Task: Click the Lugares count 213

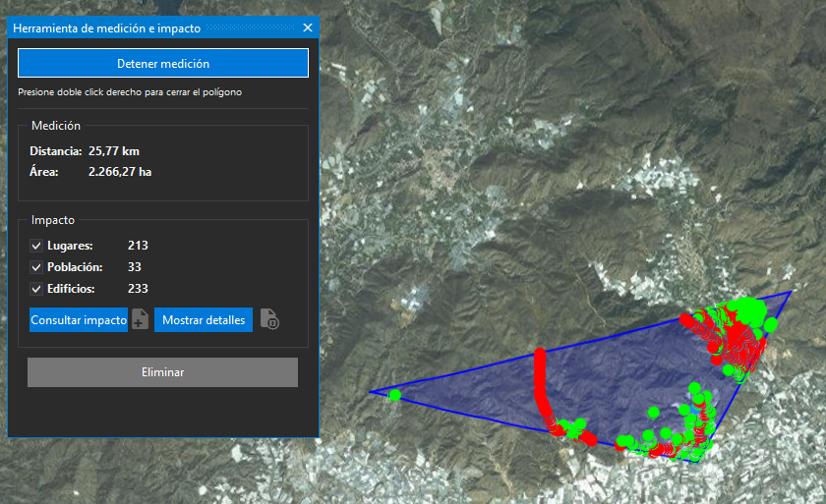Action: click(138, 246)
